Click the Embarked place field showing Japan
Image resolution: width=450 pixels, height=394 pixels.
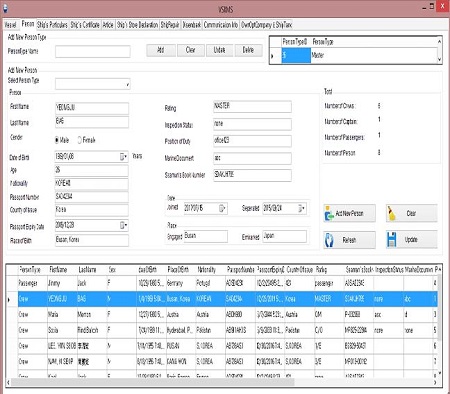click(284, 236)
